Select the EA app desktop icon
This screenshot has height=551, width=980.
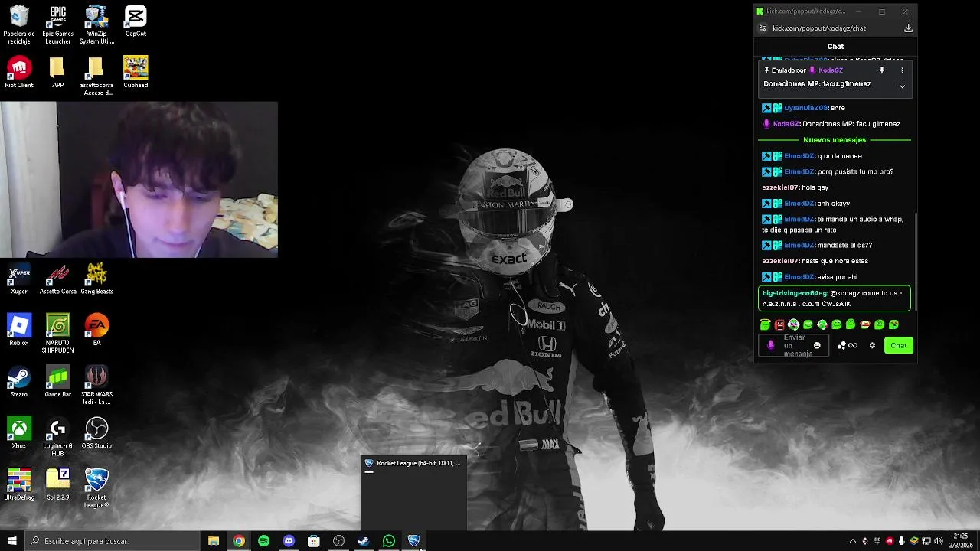click(x=96, y=331)
